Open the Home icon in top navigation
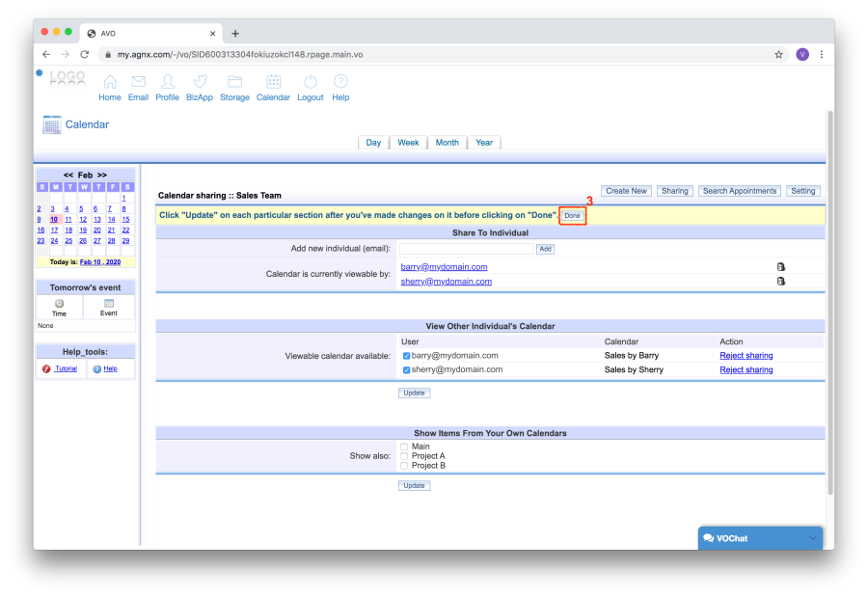This screenshot has width=868, height=597. [110, 82]
